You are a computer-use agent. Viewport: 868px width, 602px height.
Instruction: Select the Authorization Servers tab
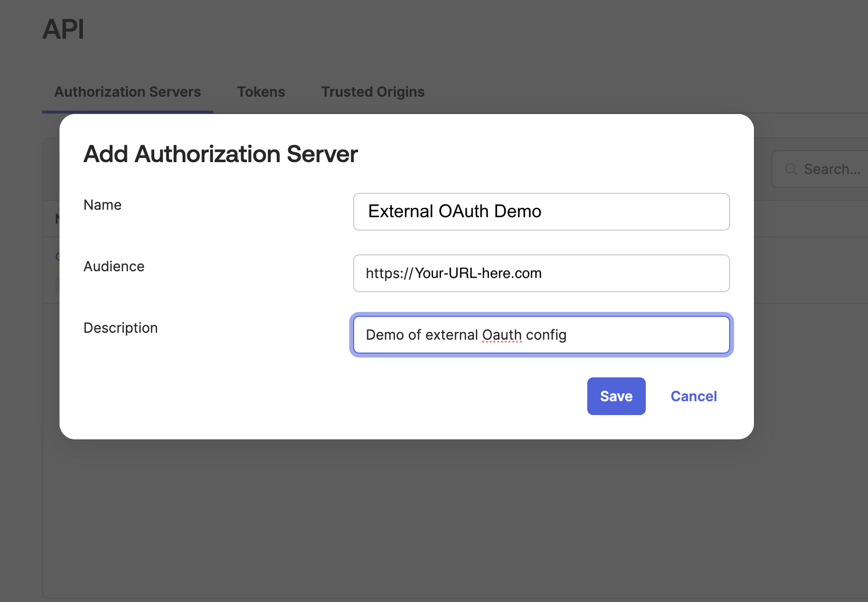[x=127, y=92]
